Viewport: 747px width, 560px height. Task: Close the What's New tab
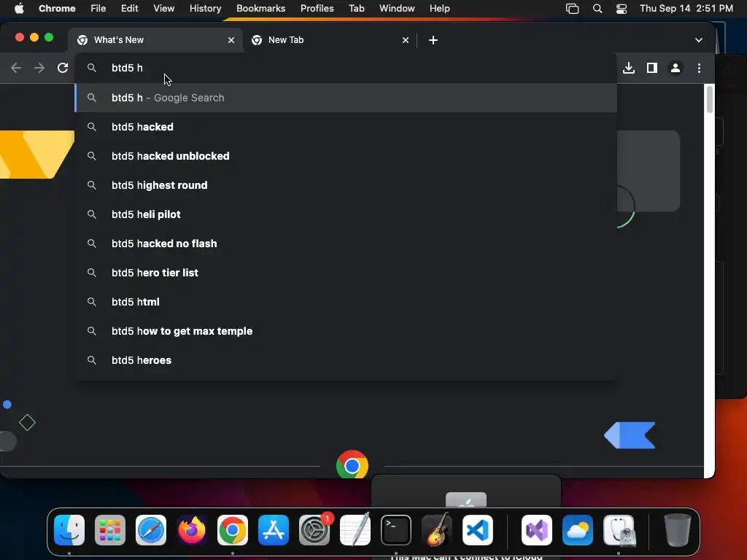point(231,40)
